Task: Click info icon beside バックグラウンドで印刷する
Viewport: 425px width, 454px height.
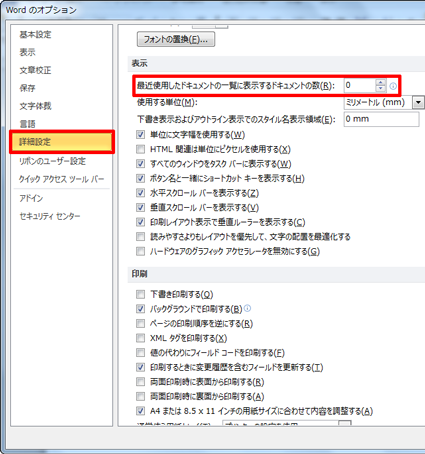Action: tap(247, 308)
